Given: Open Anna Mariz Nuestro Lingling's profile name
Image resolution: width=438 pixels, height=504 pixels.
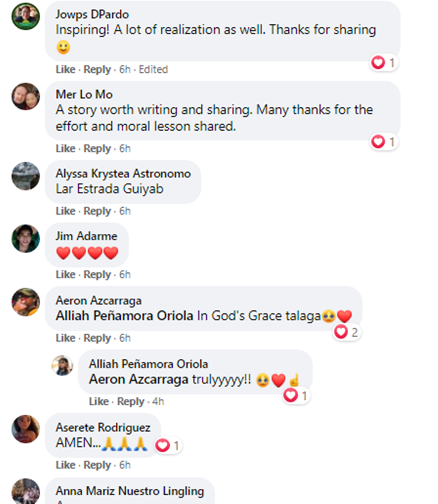Looking at the screenshot, I should click(130, 491).
